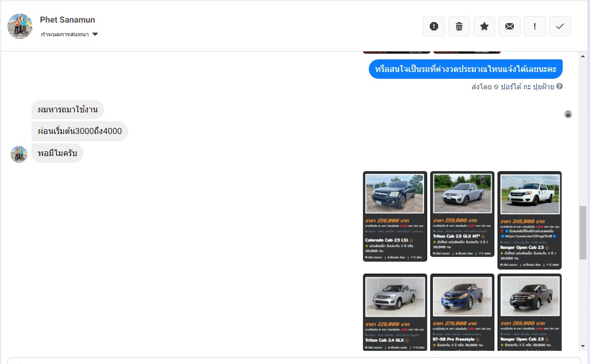
Task: Click the help question mark beside the sender name
Action: point(560,86)
